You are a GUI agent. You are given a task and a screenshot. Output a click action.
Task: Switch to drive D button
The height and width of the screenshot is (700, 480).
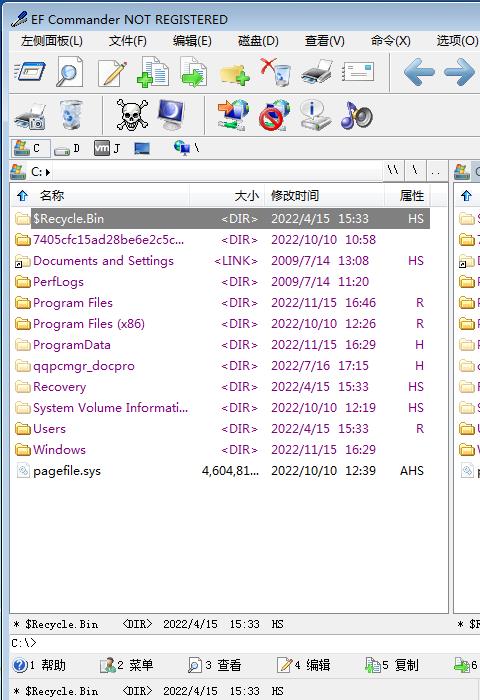coord(68,149)
